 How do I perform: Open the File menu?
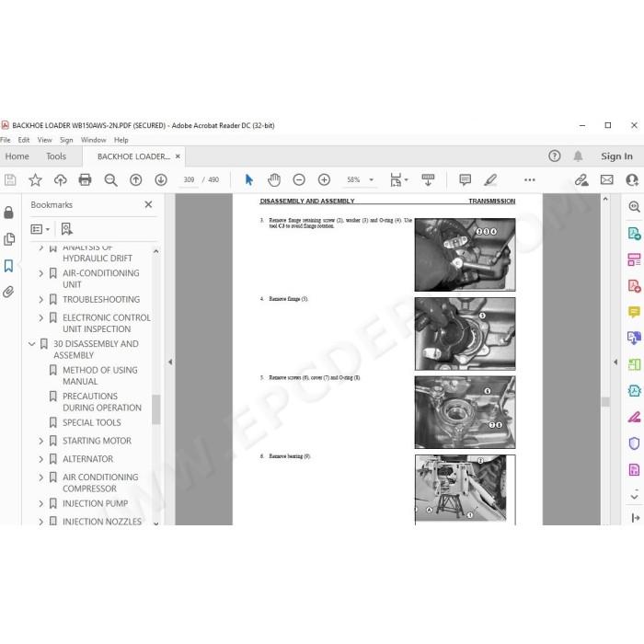[6, 140]
